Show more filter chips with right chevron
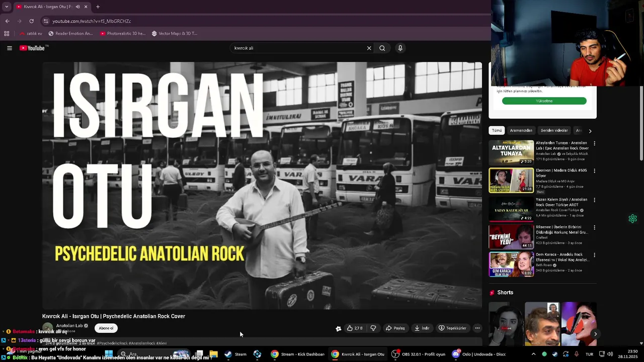 coord(590,131)
